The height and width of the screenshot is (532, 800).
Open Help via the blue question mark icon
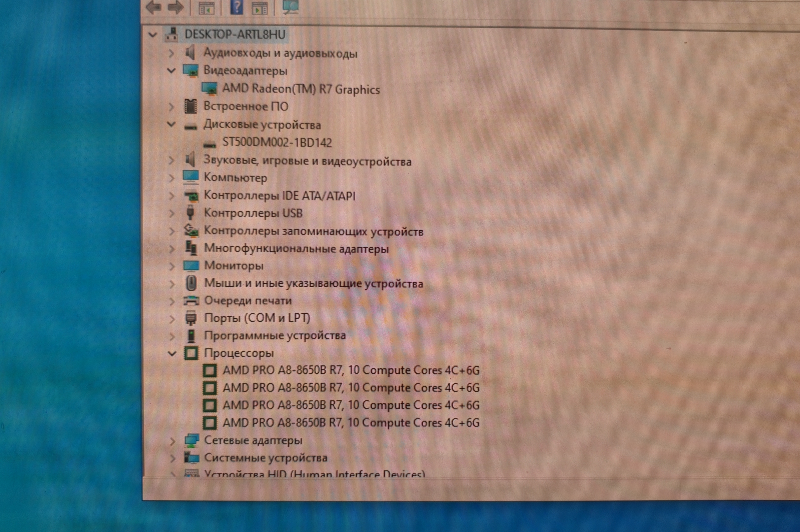click(237, 7)
